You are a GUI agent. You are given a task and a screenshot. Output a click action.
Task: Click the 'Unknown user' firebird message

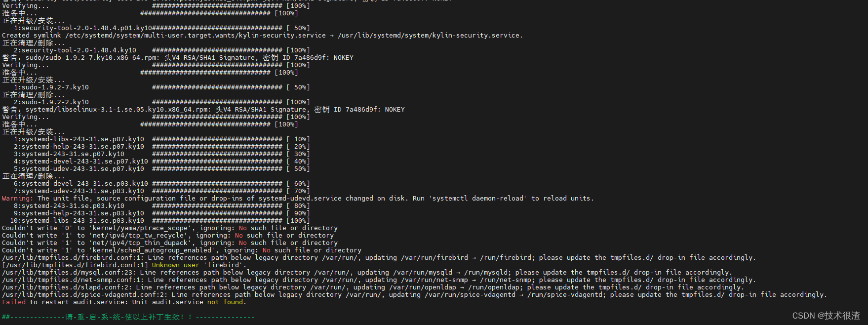click(x=175, y=265)
